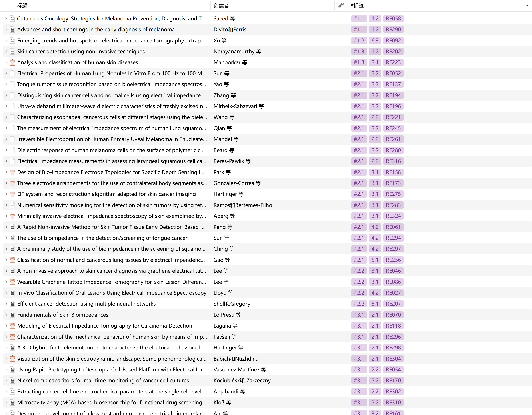Screen dimensions: 532x415
Task: Click conference icon of Minimally invasive row
Action: pos(12,216)
